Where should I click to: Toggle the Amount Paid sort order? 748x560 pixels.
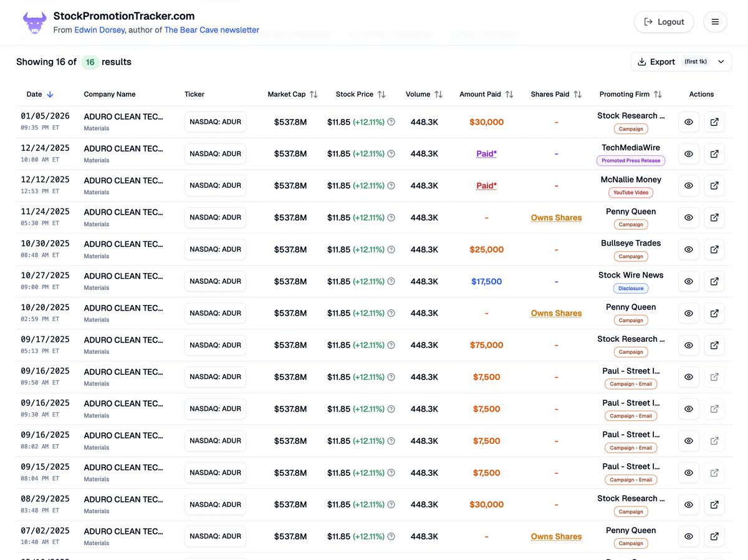point(510,94)
